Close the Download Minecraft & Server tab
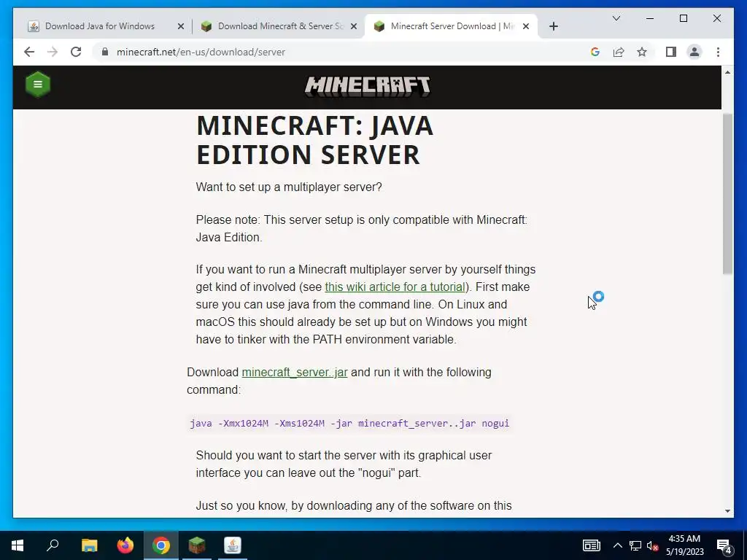This screenshot has height=560, width=747. (x=354, y=26)
